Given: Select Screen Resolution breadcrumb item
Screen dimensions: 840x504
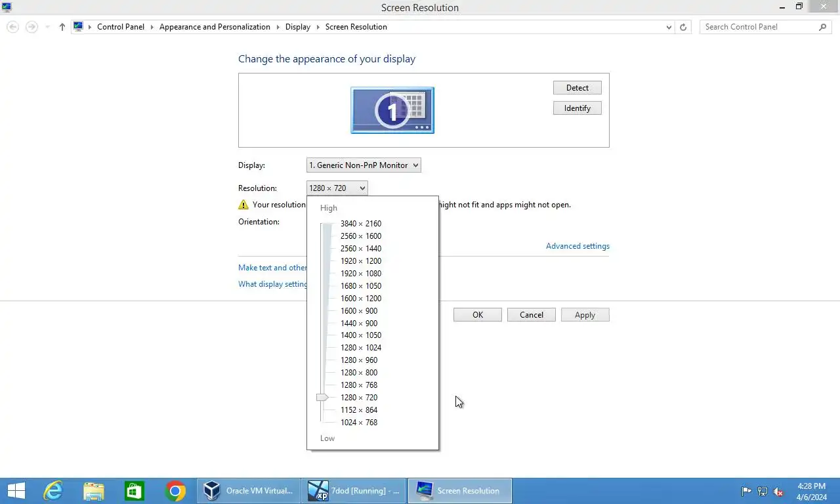Looking at the screenshot, I should pyautogui.click(x=356, y=27).
